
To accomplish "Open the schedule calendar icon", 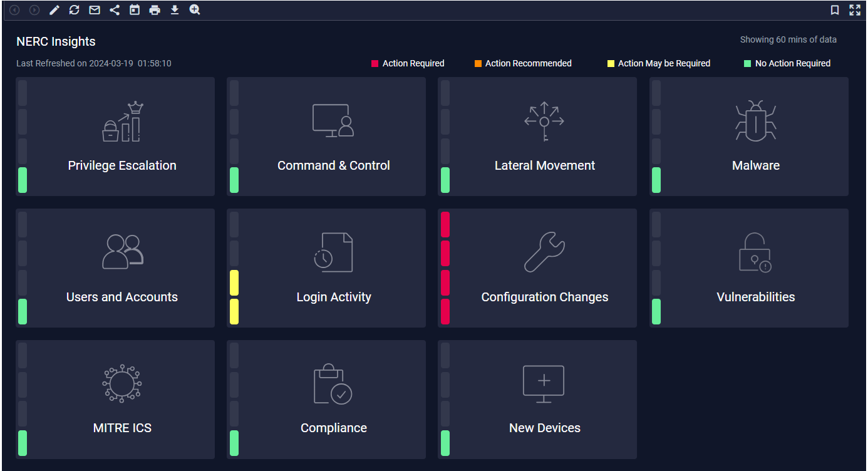I will (x=134, y=10).
